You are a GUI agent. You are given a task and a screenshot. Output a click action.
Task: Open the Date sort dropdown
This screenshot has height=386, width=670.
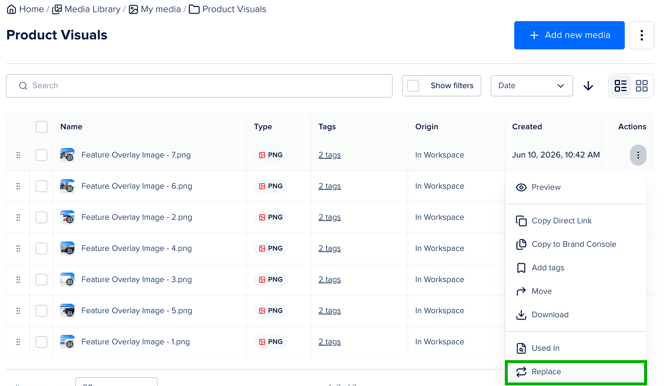[x=531, y=85]
